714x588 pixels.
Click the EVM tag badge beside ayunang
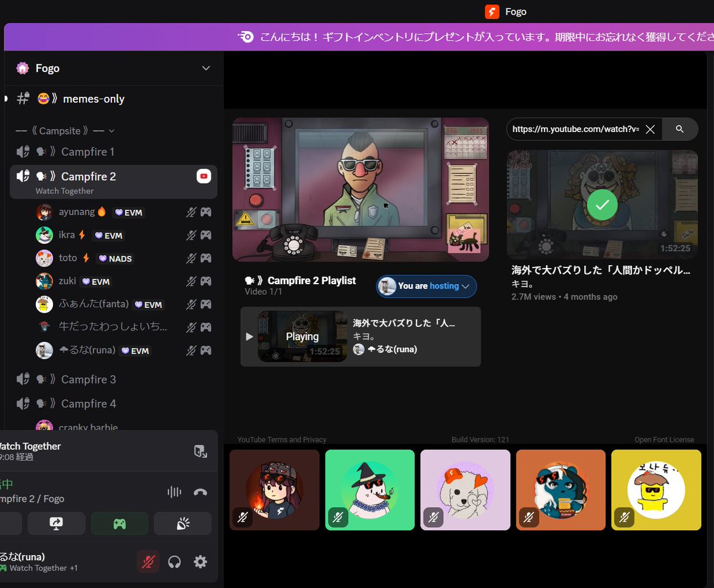[129, 212]
